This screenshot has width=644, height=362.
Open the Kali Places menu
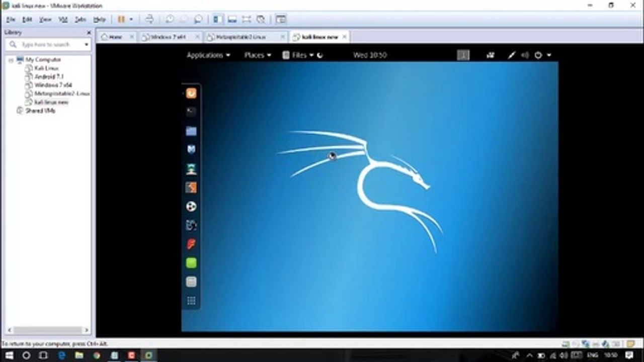[258, 55]
